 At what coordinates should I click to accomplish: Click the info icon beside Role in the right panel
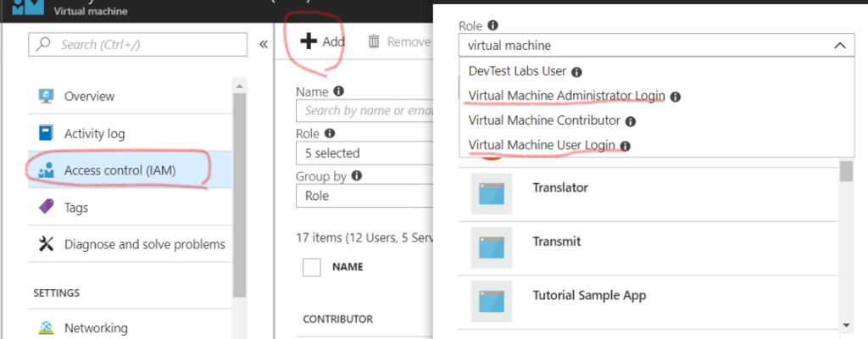tap(492, 25)
